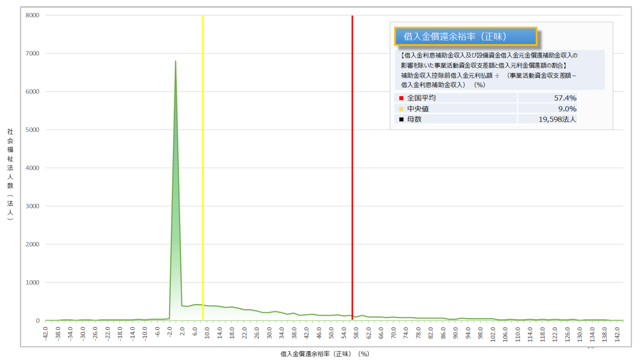Click the 9.0% median value cell
This screenshot has height=362, width=644.
[x=567, y=109]
